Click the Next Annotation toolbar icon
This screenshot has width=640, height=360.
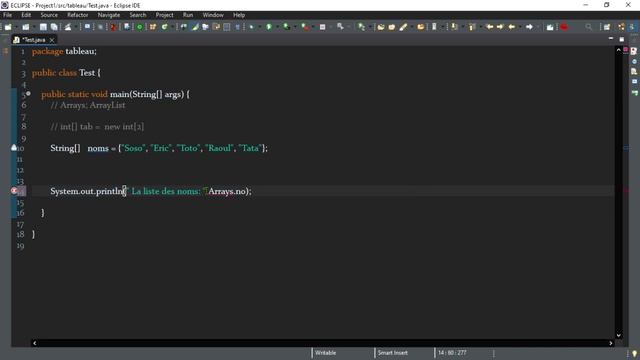[x=454, y=27]
